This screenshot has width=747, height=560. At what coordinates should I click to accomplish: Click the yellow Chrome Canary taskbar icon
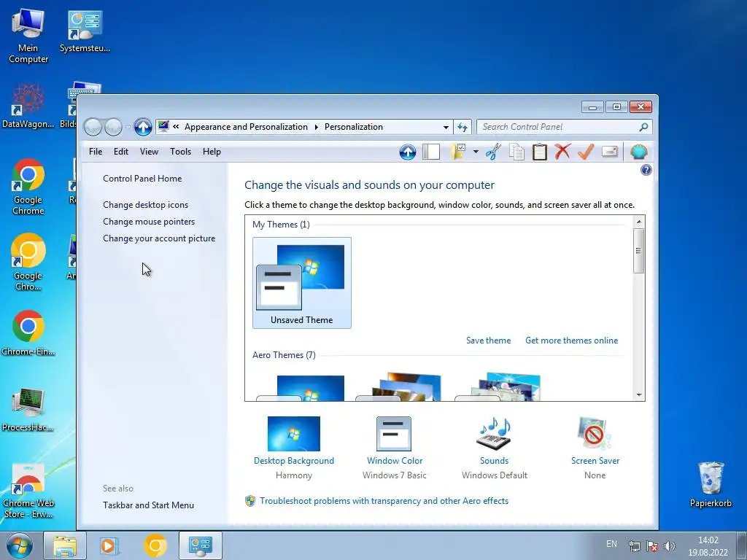tap(155, 545)
